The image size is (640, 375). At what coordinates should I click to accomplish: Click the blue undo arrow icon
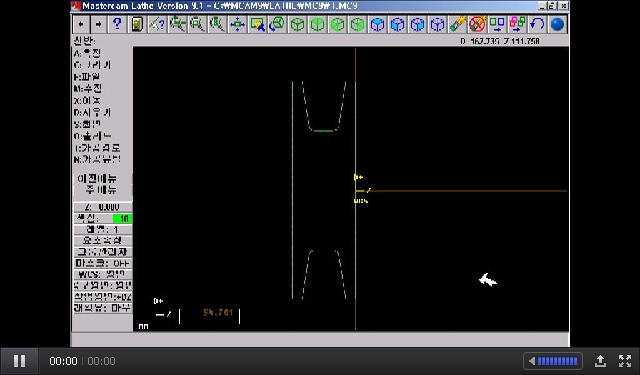(537, 24)
